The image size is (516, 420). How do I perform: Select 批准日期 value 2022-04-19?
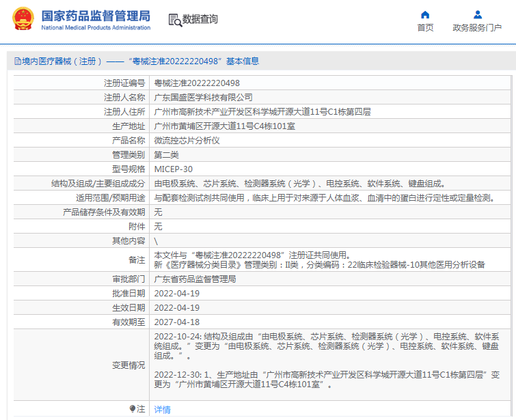(177, 294)
